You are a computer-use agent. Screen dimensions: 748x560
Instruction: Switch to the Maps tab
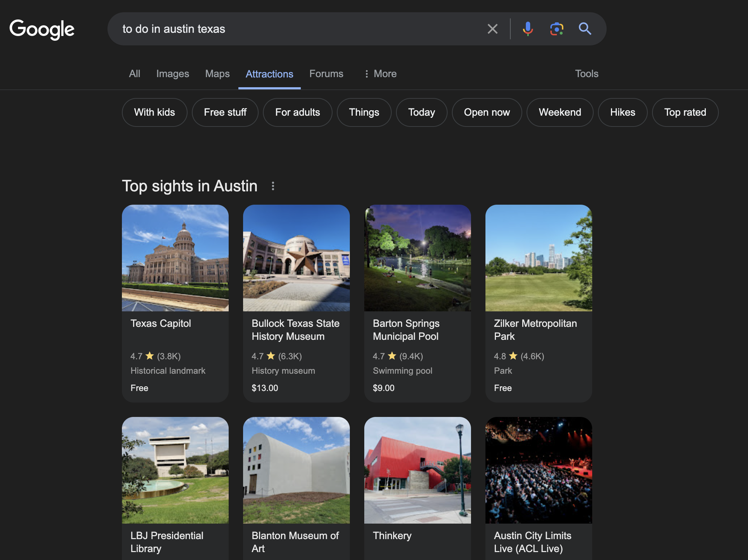coord(217,74)
